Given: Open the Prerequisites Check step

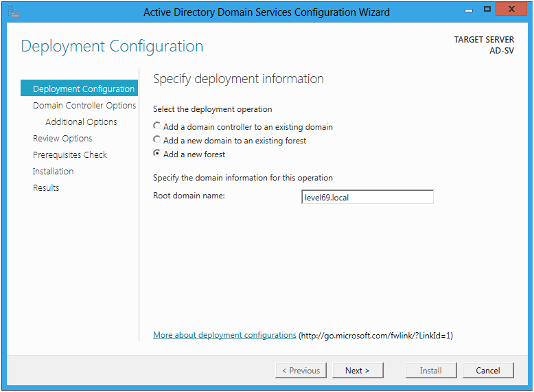Looking at the screenshot, I should [x=70, y=154].
